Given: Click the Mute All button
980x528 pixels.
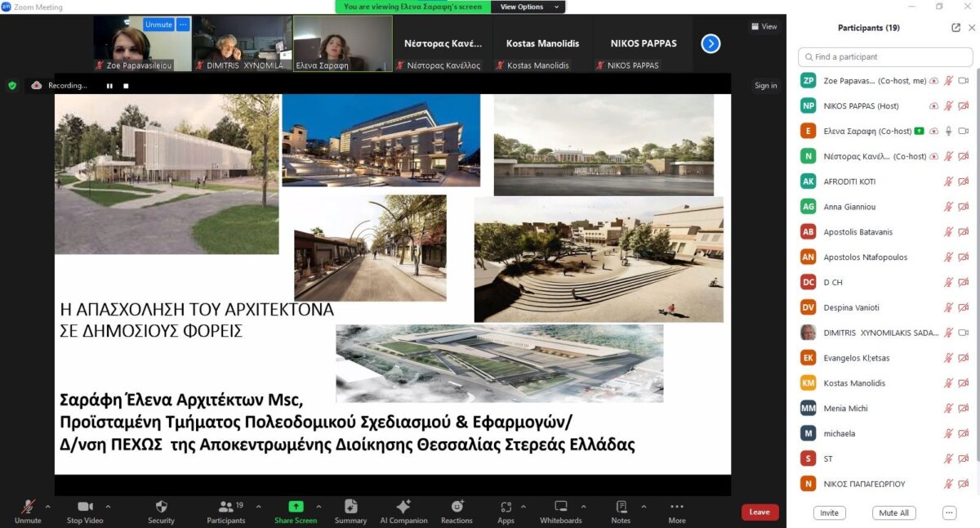Looking at the screenshot, I should [893, 513].
